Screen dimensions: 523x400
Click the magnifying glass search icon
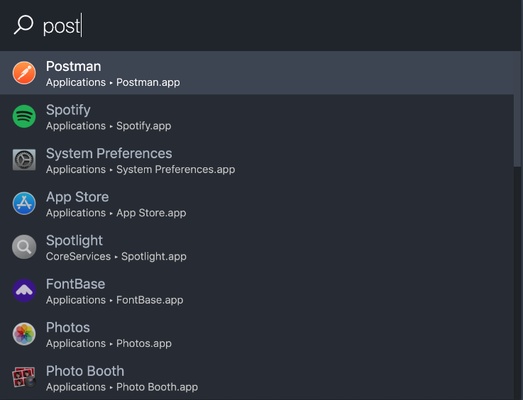pyautogui.click(x=23, y=25)
